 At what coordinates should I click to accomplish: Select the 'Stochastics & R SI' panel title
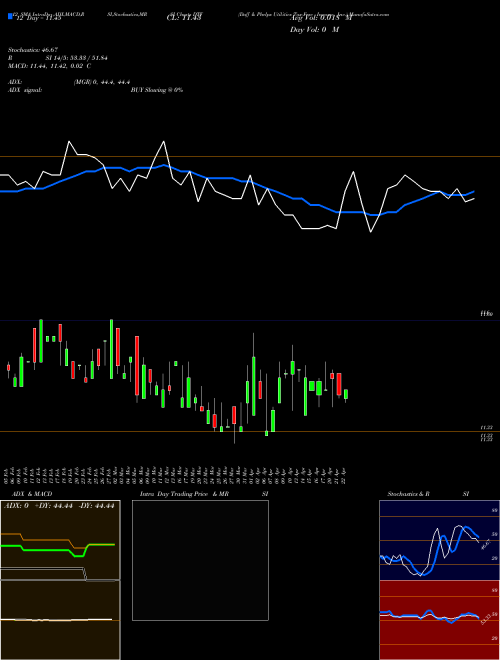[x=428, y=494]
